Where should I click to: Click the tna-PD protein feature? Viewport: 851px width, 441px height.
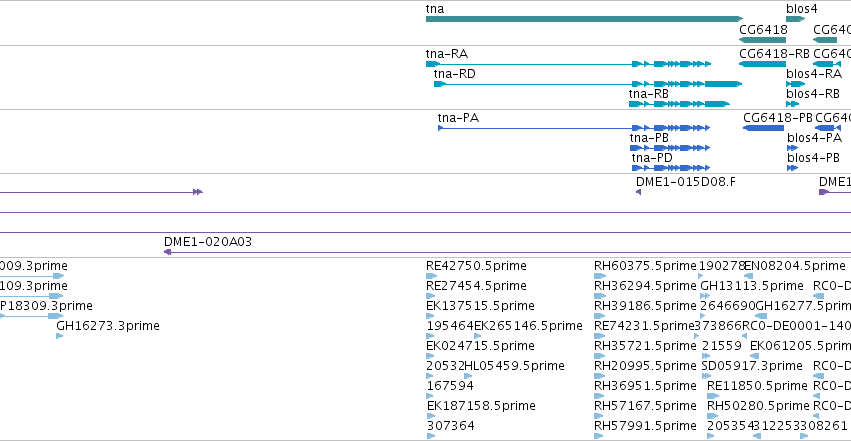[671, 168]
